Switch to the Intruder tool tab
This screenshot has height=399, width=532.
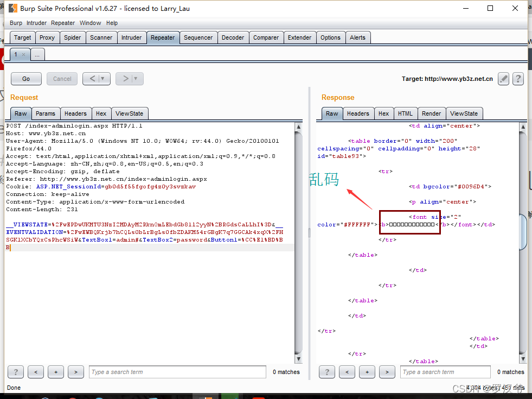131,37
